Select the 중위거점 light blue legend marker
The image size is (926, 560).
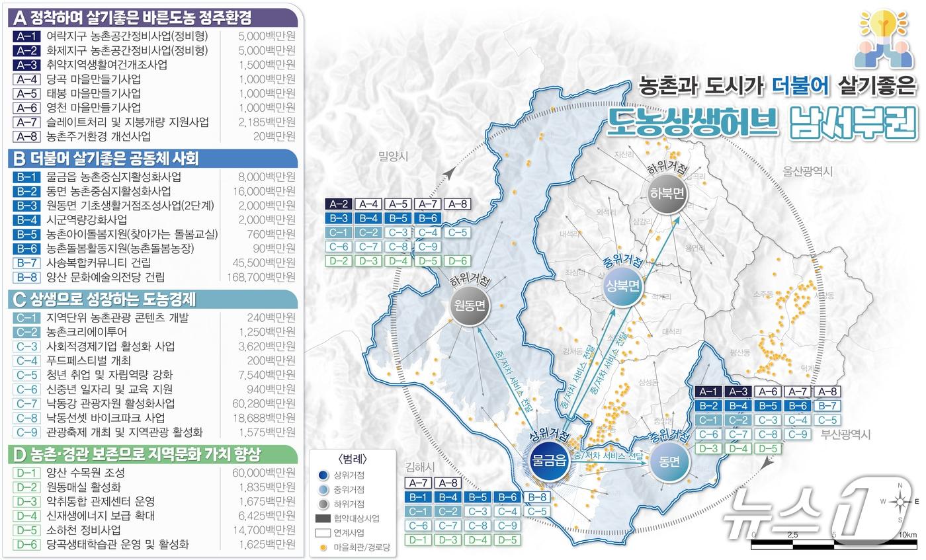[322, 489]
